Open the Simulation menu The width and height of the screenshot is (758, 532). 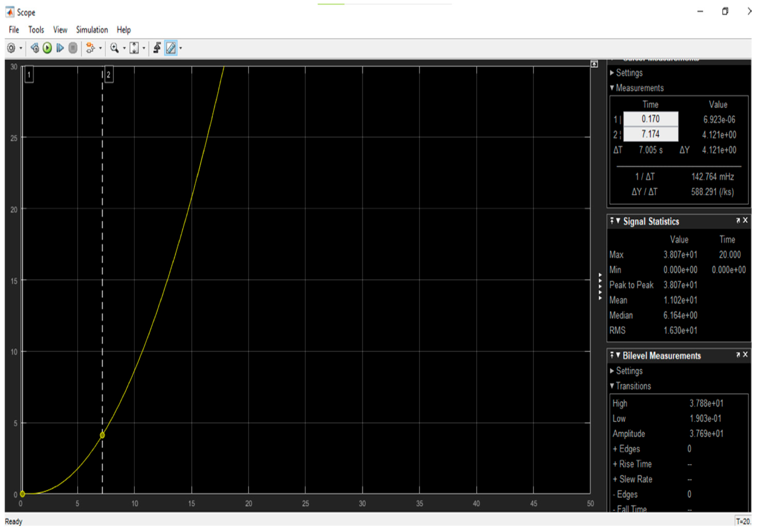coord(92,30)
